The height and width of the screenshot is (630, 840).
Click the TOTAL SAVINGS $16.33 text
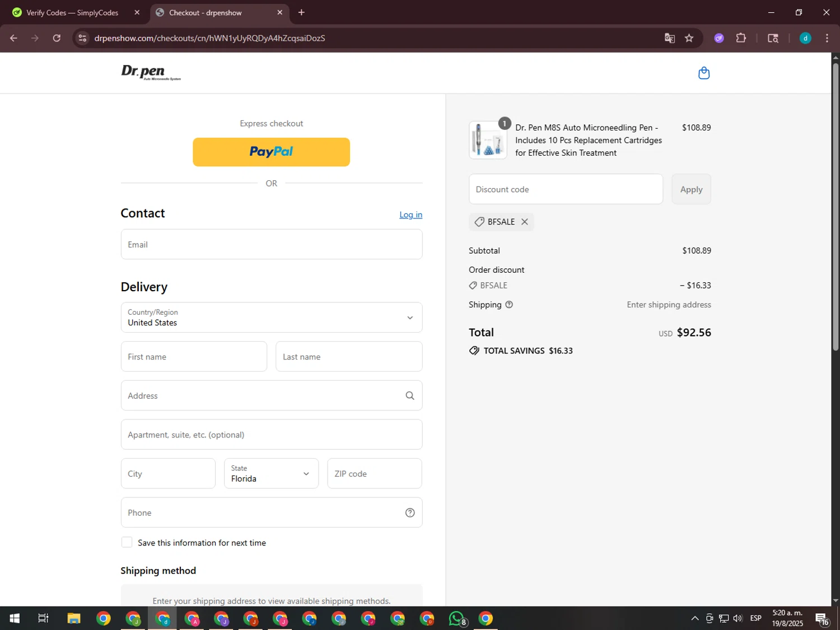point(528,351)
